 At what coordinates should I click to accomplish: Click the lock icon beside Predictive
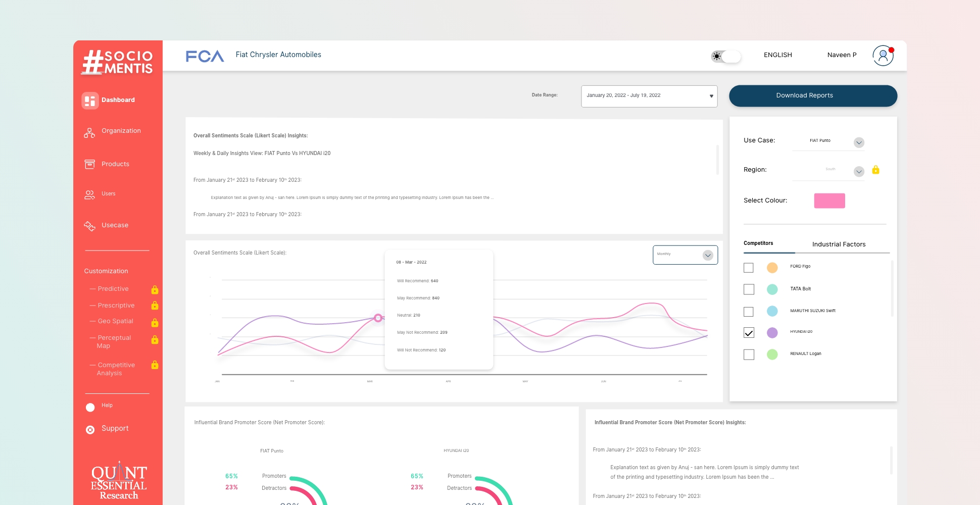(x=155, y=289)
